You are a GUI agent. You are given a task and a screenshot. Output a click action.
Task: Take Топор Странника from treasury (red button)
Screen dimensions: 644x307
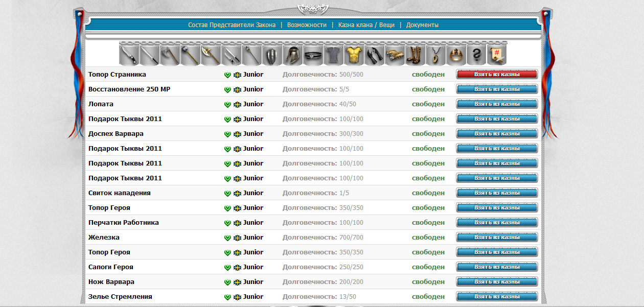point(497,75)
